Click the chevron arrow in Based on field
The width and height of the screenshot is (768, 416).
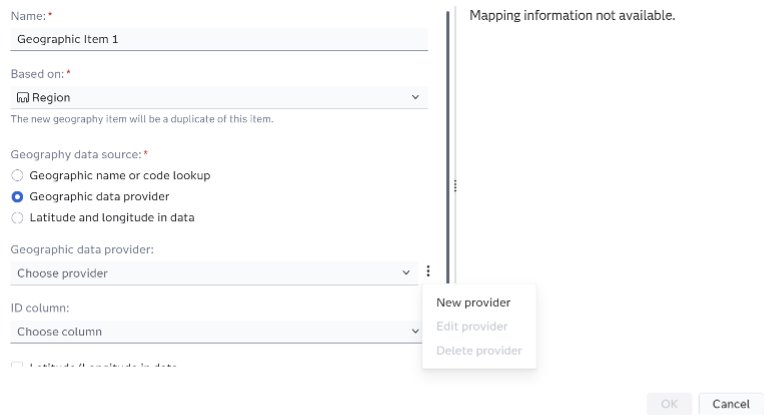(x=415, y=98)
